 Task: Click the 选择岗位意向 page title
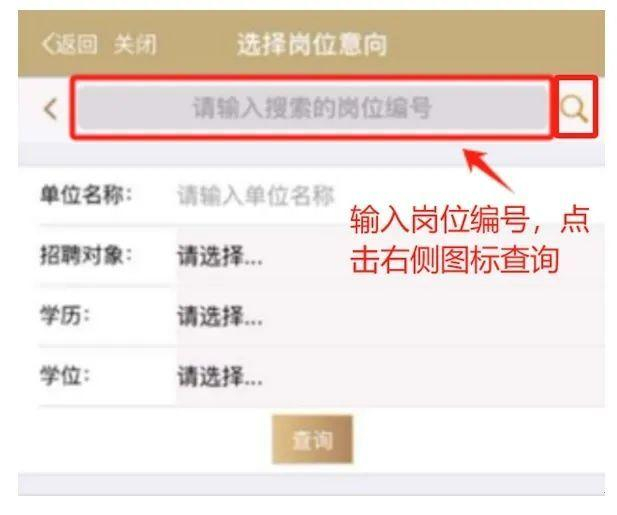click(312, 44)
